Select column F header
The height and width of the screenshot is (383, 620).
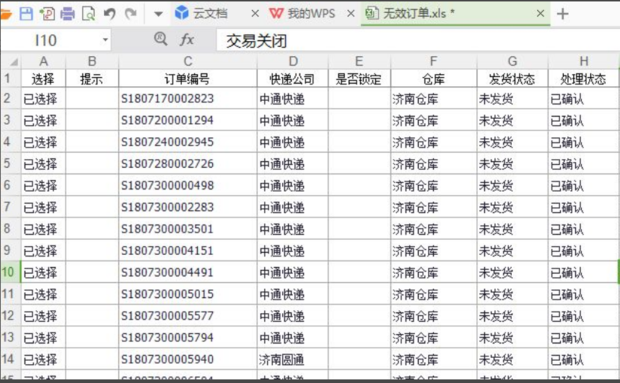click(x=433, y=61)
